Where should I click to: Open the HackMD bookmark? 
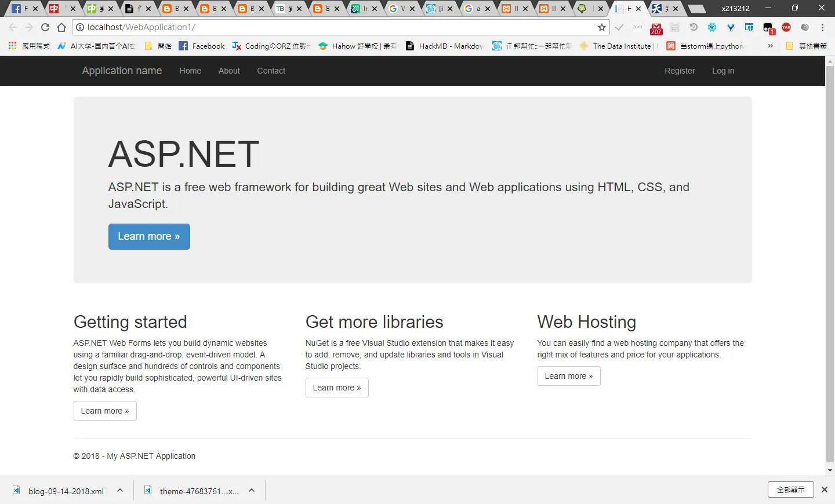[x=444, y=46]
